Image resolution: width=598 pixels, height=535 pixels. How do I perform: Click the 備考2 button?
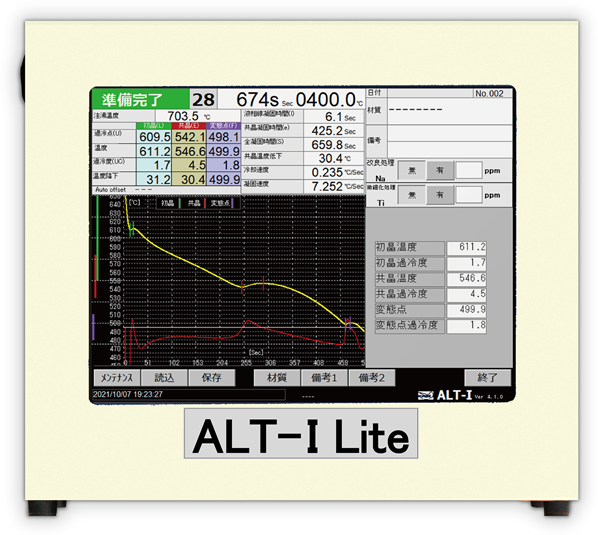tap(371, 378)
